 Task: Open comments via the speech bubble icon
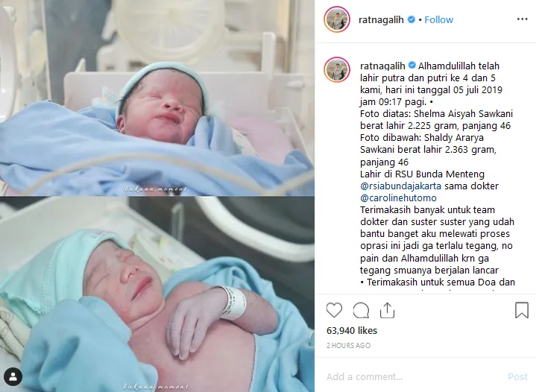[361, 310]
